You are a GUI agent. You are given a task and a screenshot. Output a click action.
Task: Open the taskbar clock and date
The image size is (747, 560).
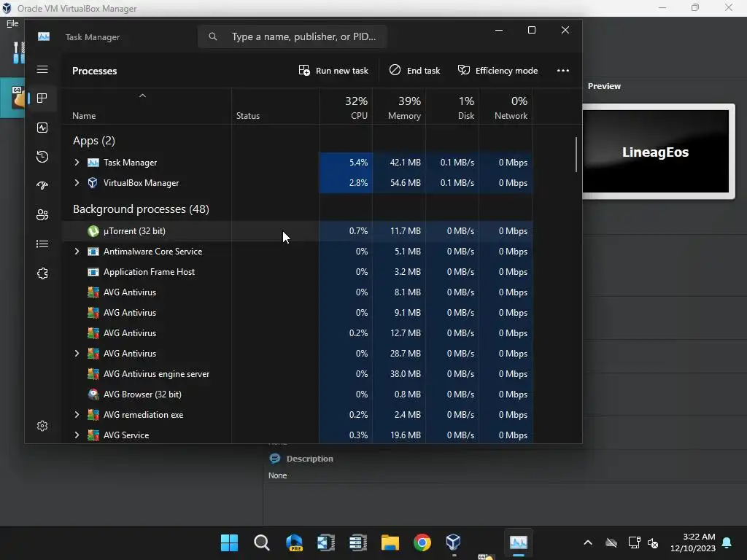pos(693,542)
